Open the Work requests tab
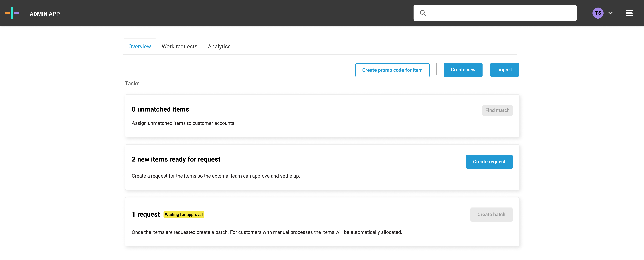 [179, 46]
